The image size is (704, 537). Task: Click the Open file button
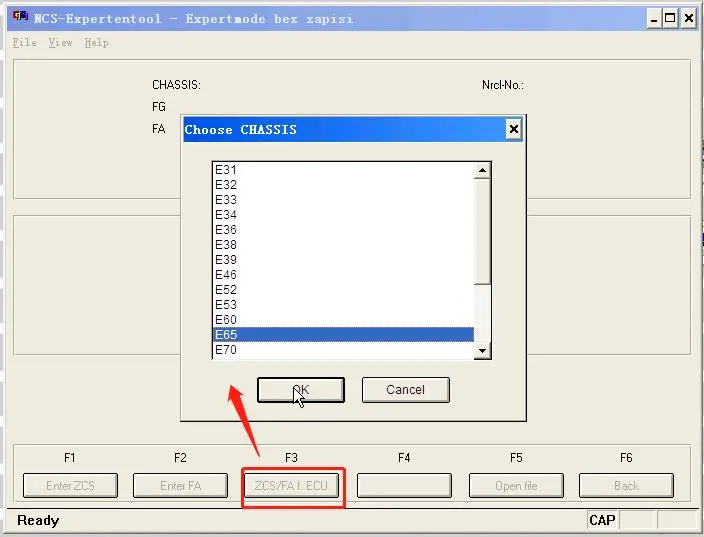[x=516, y=485]
